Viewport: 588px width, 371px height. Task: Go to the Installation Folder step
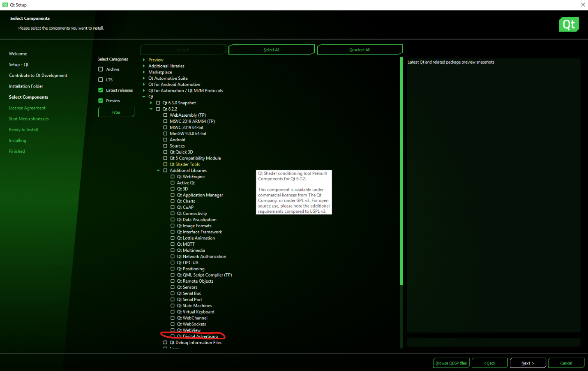(26, 86)
